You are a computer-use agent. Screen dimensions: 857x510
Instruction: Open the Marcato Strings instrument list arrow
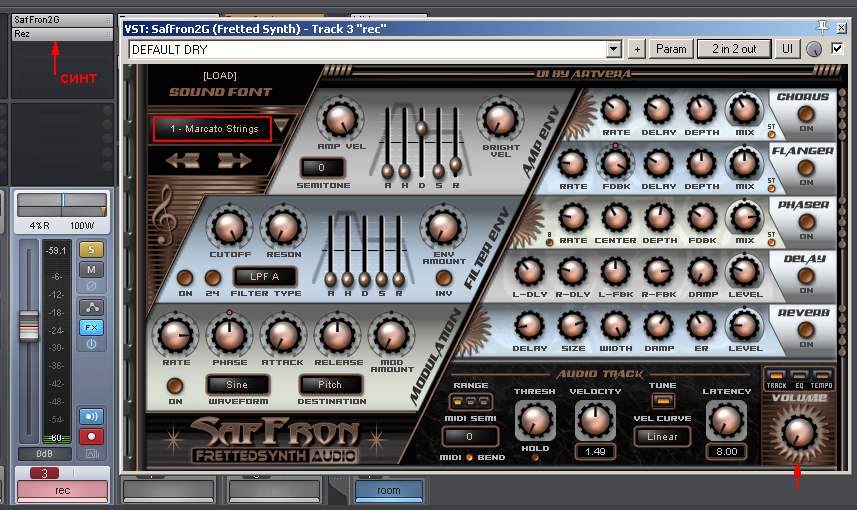[281, 126]
